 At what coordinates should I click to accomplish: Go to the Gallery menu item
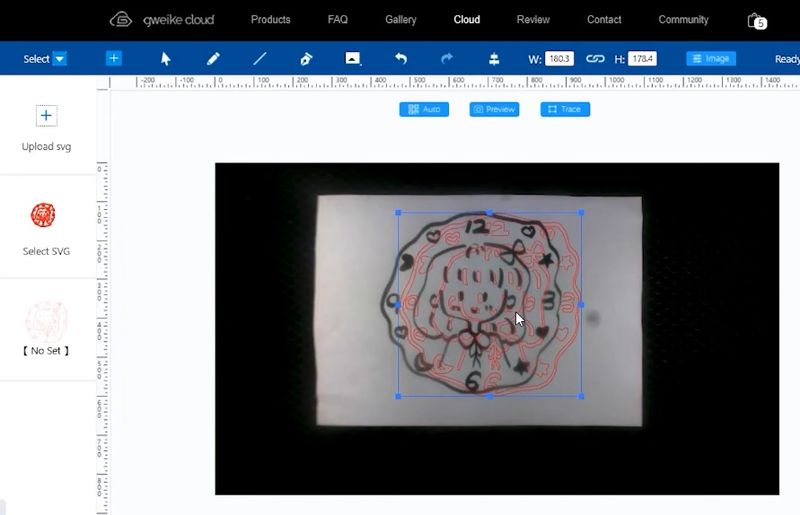click(400, 20)
